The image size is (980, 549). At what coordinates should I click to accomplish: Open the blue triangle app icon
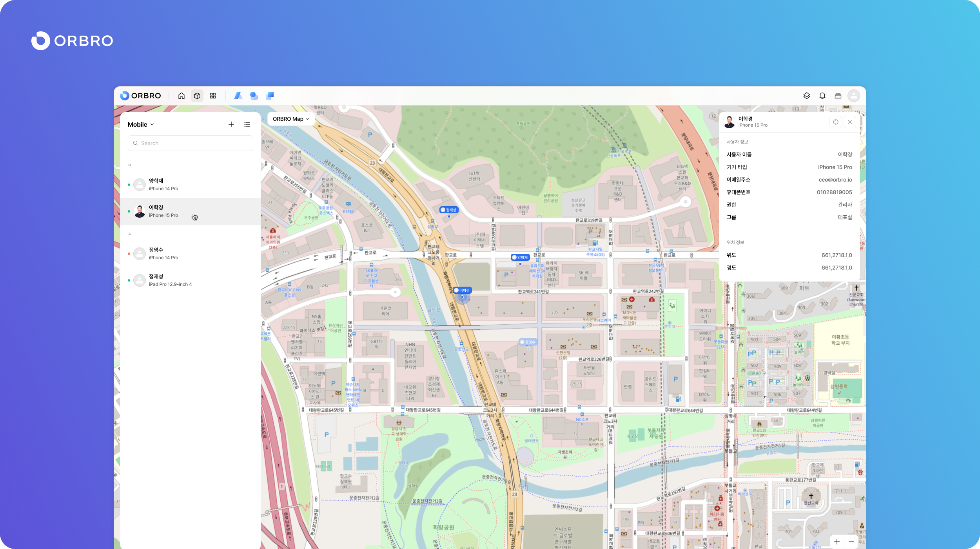238,96
